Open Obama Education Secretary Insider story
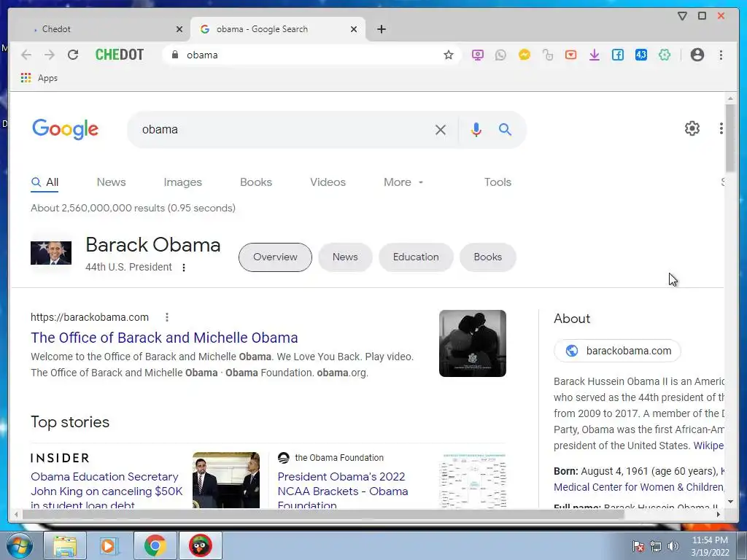747x560 pixels. tap(107, 489)
